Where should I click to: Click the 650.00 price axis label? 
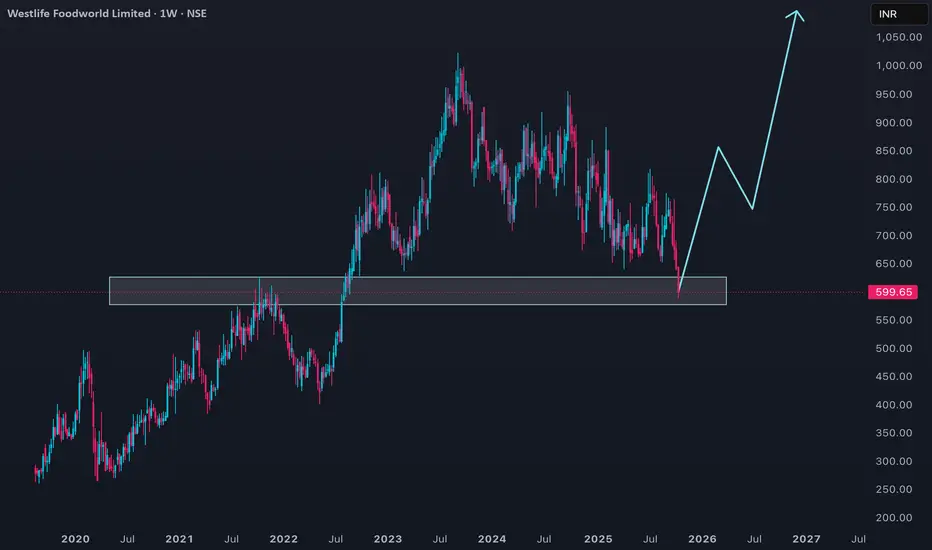coord(893,263)
